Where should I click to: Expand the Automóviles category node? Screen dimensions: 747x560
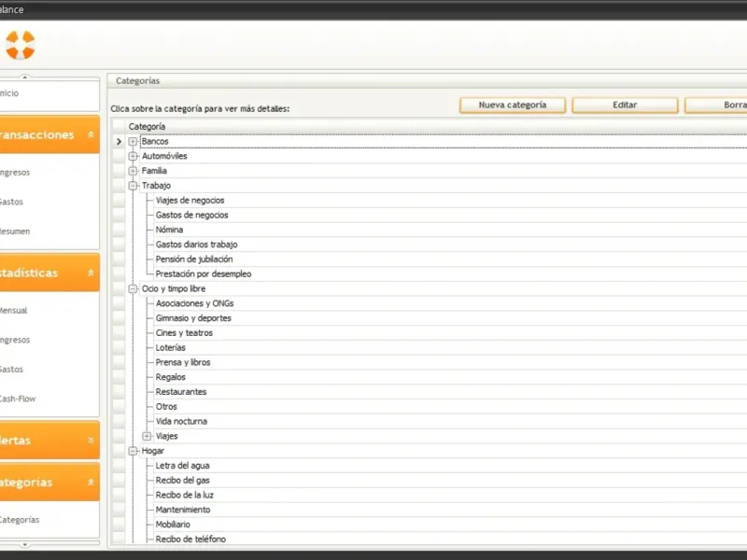[x=133, y=156]
